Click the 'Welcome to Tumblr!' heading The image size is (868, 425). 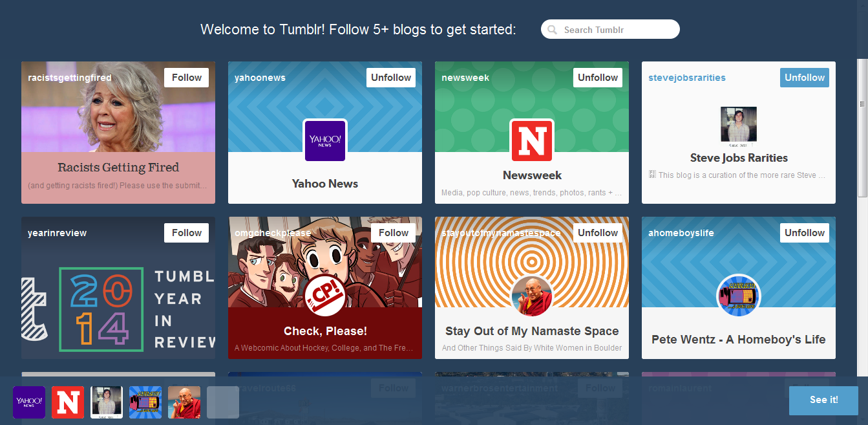point(358,30)
